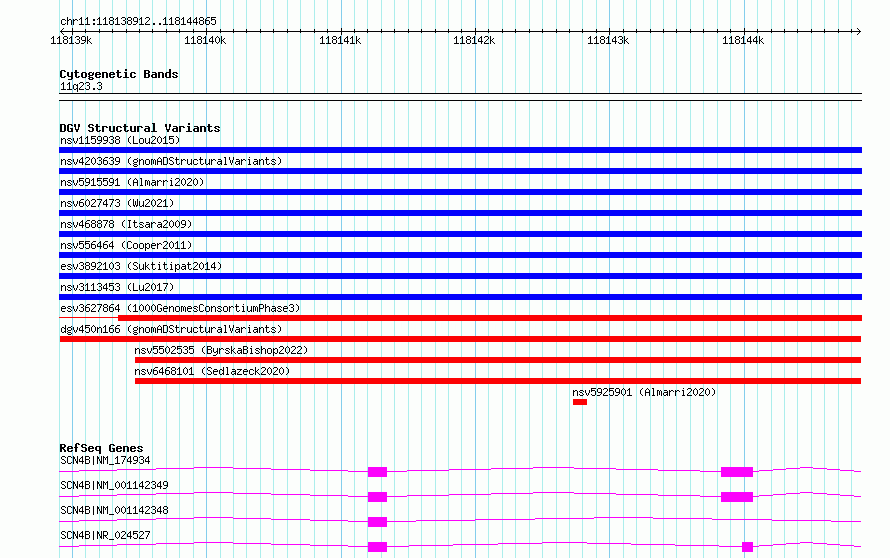Click the blue bar under esv3892103
This screenshot has width=890, height=558.
460,276
